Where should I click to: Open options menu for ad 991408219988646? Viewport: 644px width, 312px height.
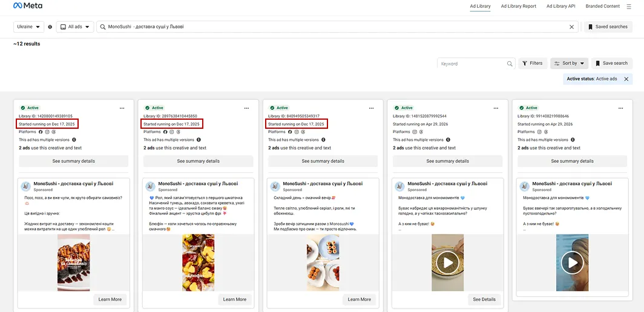tap(620, 108)
